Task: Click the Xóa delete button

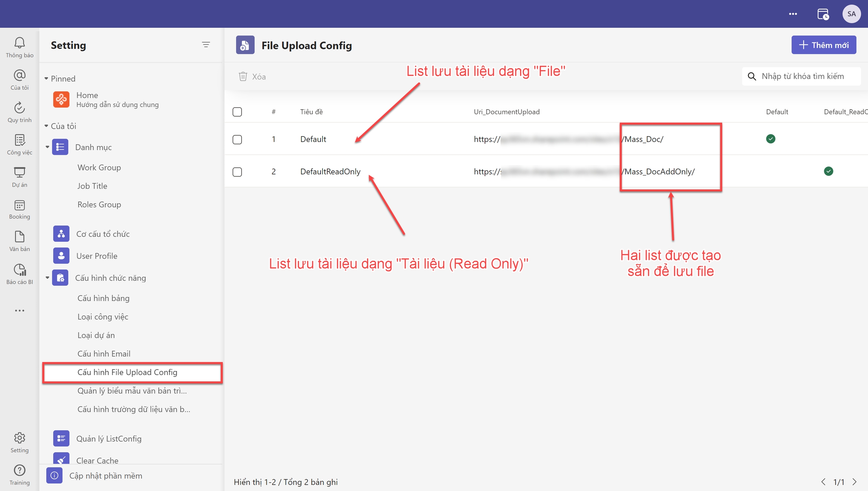Action: coord(252,77)
